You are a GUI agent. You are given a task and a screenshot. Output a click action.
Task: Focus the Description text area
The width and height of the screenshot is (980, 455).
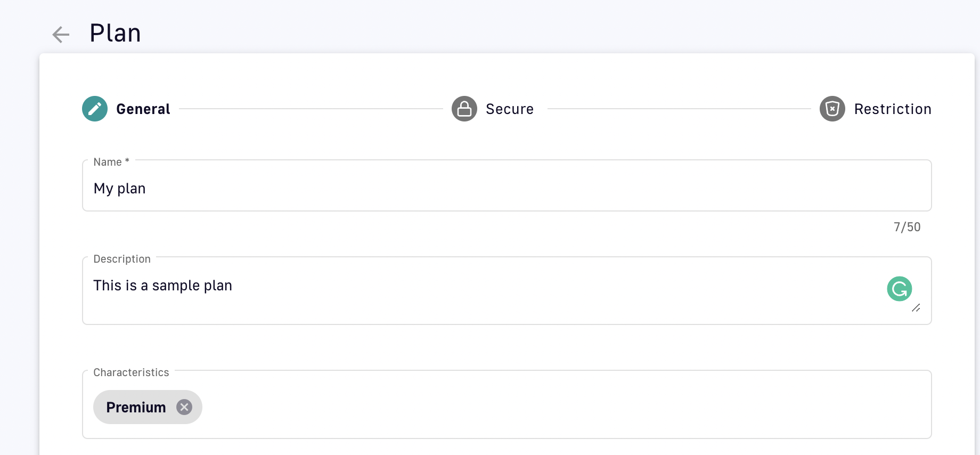(507, 291)
